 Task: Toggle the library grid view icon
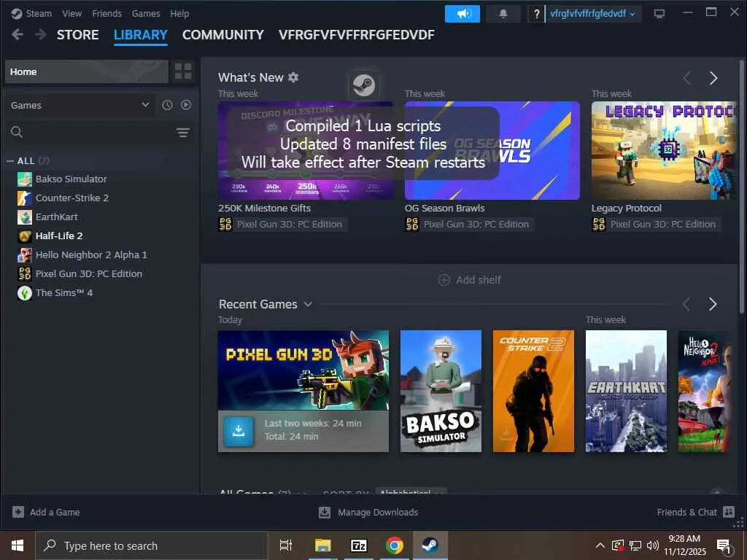coord(183,71)
